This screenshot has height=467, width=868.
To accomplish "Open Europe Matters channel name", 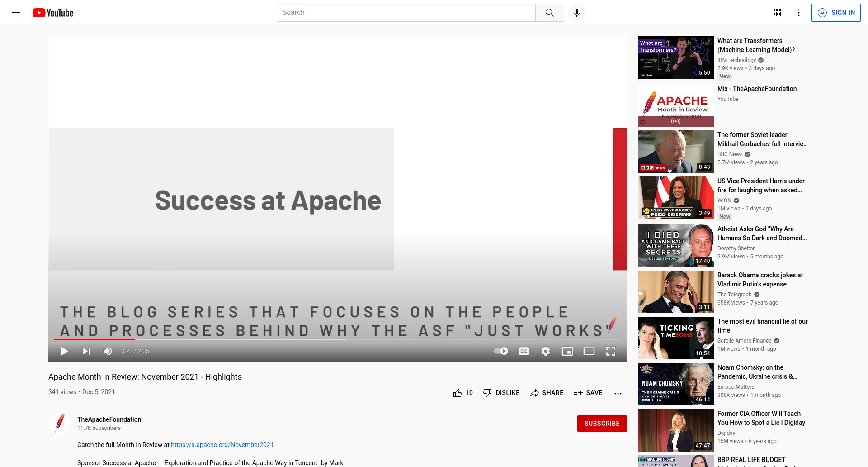I will tap(736, 387).
